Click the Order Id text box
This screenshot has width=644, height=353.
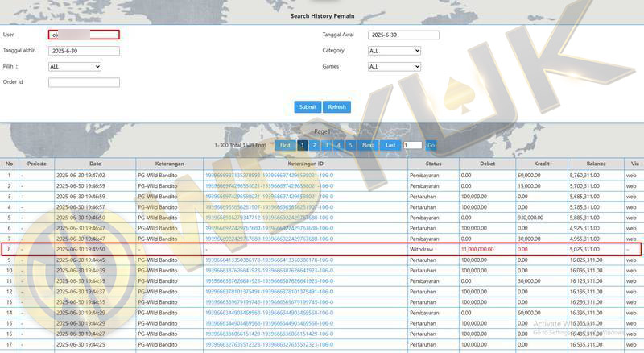(x=84, y=82)
